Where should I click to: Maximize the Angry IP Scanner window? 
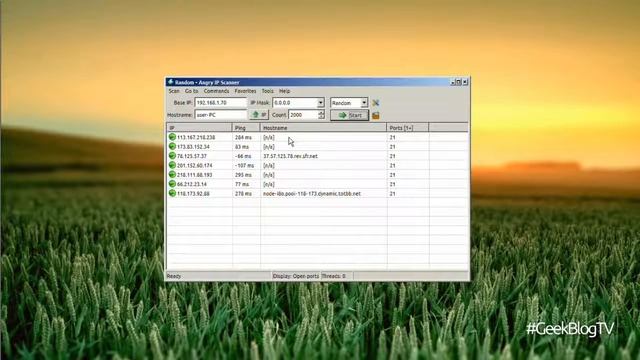[458, 82]
